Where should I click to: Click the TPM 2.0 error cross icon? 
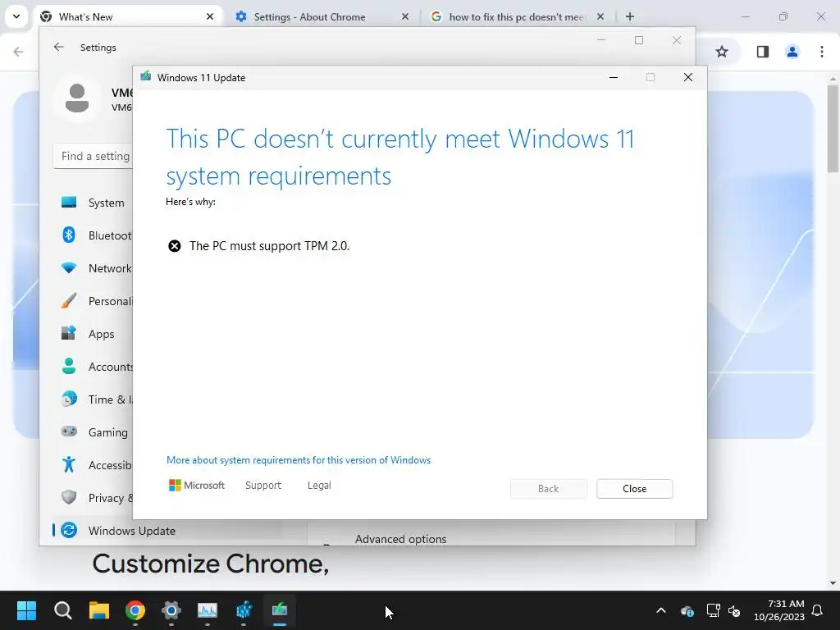point(175,246)
